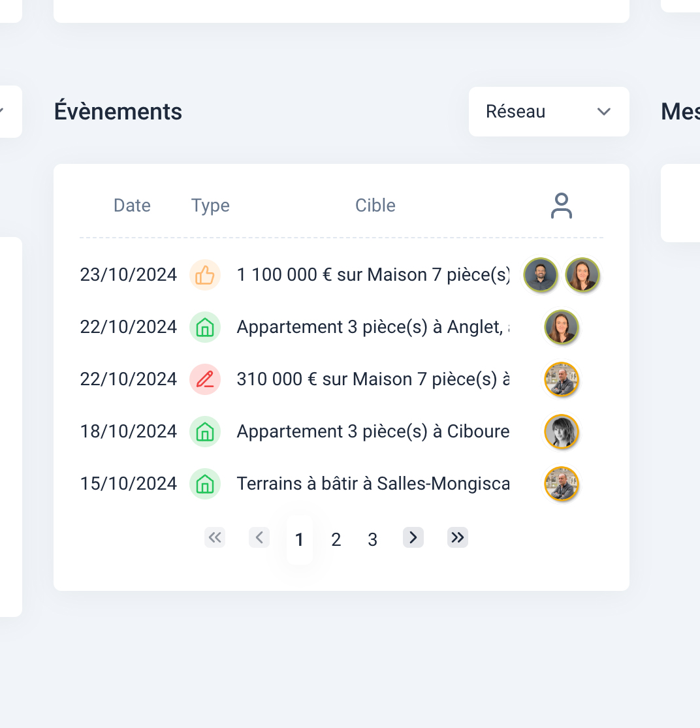Click the thumbs-up icon on the 23/10/2024 row

pos(205,275)
